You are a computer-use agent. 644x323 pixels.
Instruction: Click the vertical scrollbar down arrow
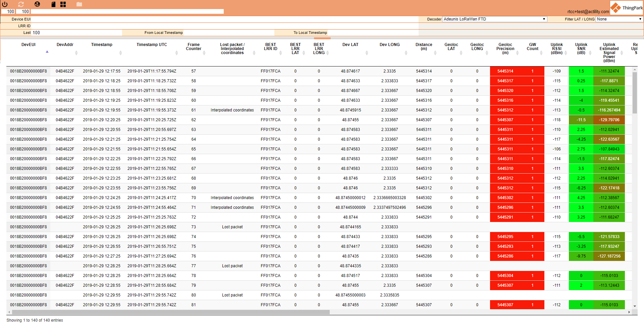point(635,306)
